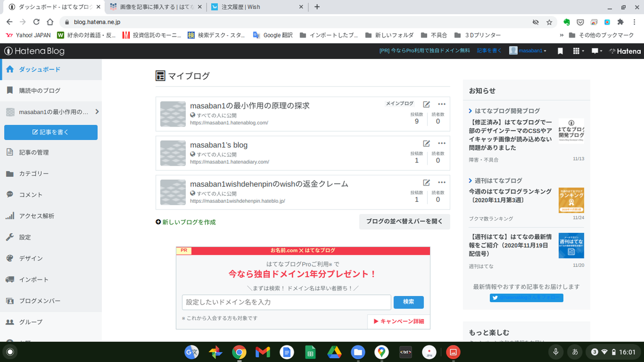
Task: Click the header 記事を書く link
Action: click(489, 51)
